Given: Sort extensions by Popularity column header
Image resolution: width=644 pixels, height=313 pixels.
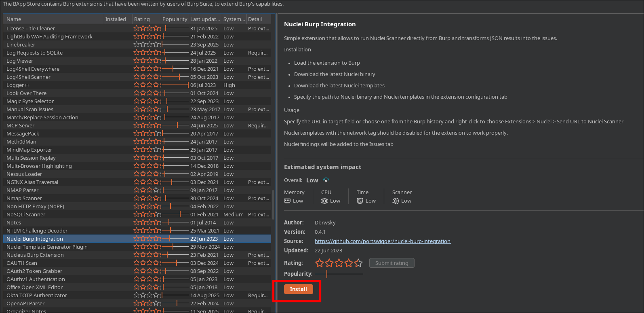Looking at the screenshot, I should pyautogui.click(x=175, y=19).
